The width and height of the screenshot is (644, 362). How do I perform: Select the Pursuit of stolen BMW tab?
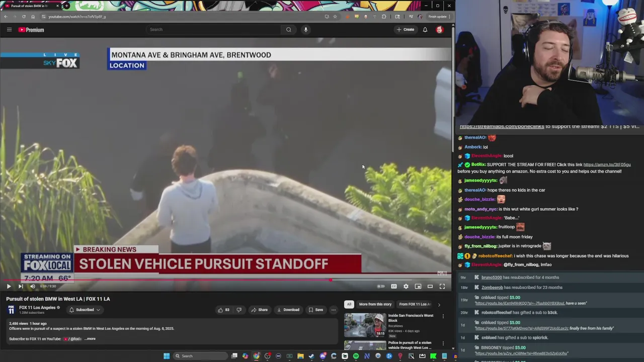[x=31, y=6]
